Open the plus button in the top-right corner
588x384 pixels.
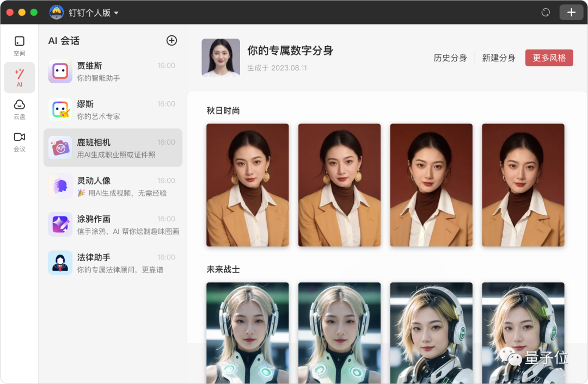tap(571, 11)
